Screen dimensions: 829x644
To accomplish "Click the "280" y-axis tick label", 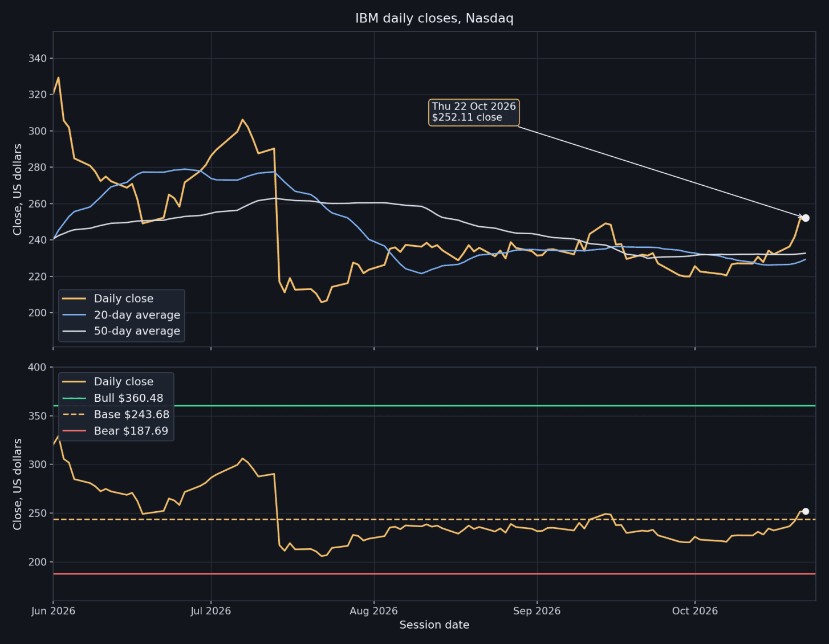I will coord(37,168).
